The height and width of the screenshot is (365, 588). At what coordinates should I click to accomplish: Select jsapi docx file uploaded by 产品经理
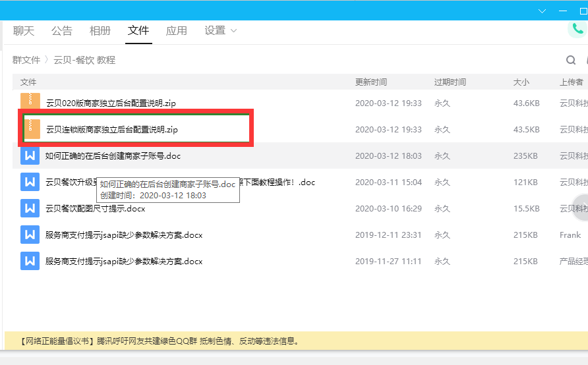(x=124, y=261)
